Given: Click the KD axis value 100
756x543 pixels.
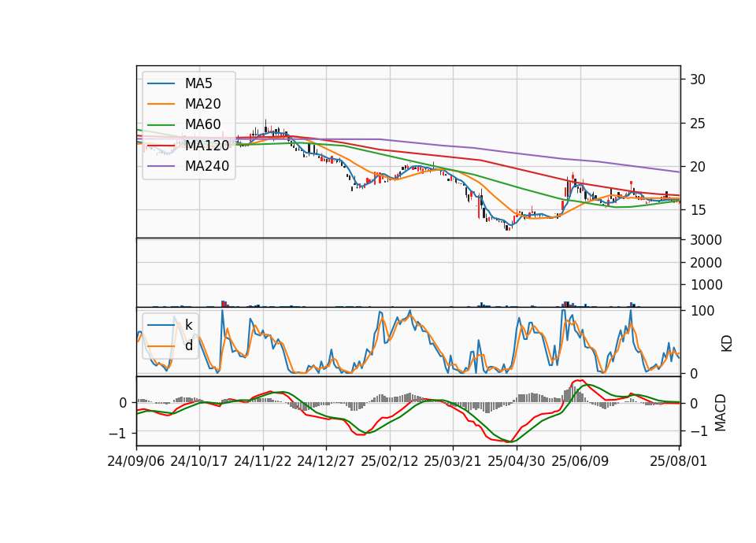Looking at the screenshot, I should pos(702,311).
